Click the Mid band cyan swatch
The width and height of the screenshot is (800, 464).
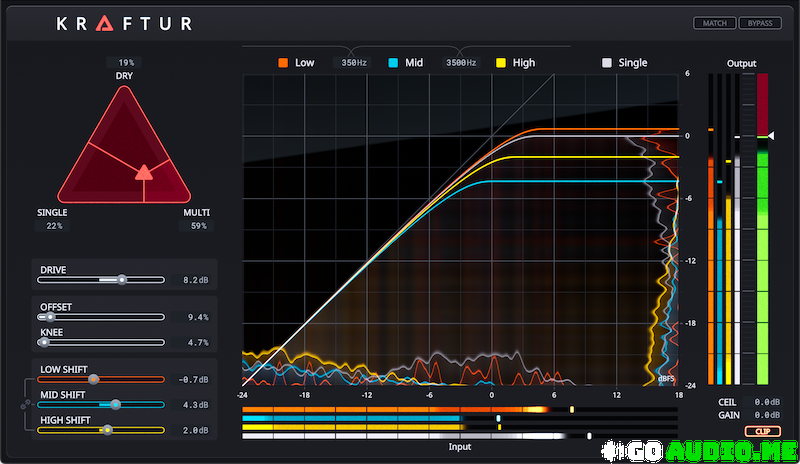click(x=393, y=63)
